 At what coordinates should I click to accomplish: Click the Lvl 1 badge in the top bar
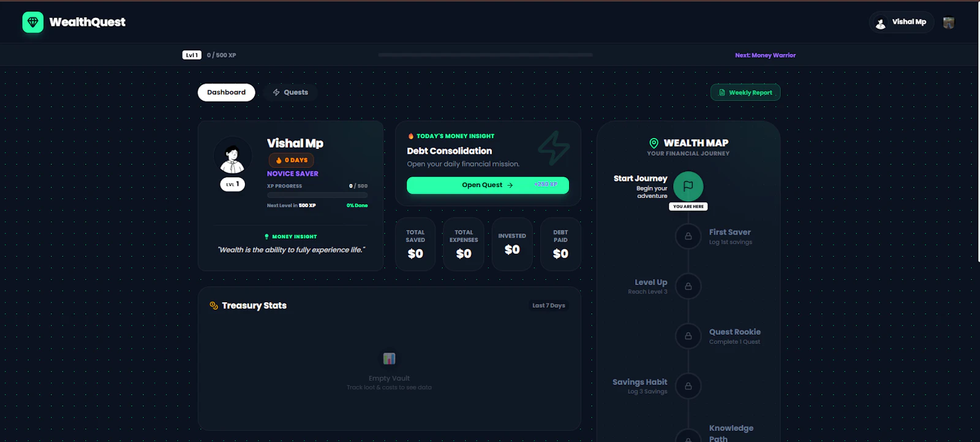(x=192, y=55)
